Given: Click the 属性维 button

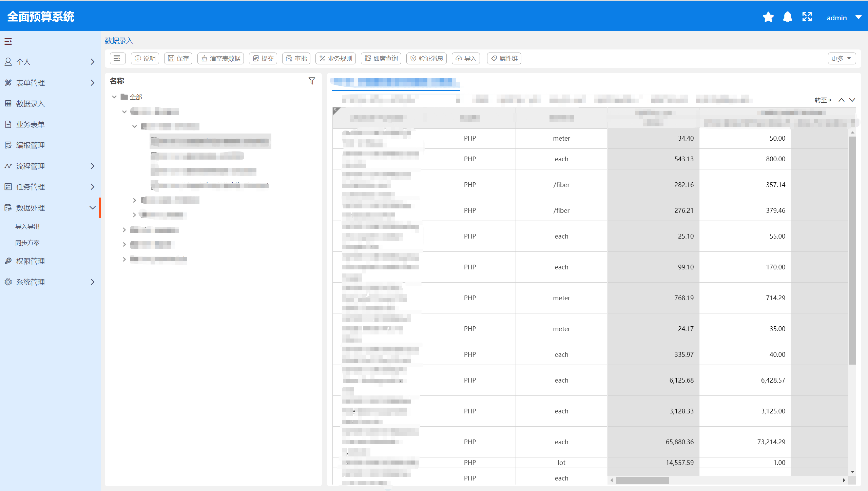Looking at the screenshot, I should 504,58.
